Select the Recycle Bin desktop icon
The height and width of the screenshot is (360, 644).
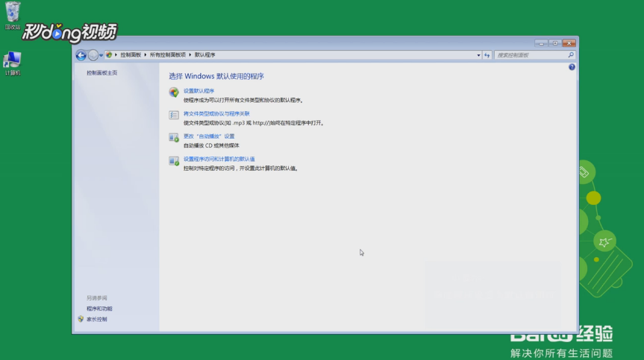pyautogui.click(x=13, y=16)
